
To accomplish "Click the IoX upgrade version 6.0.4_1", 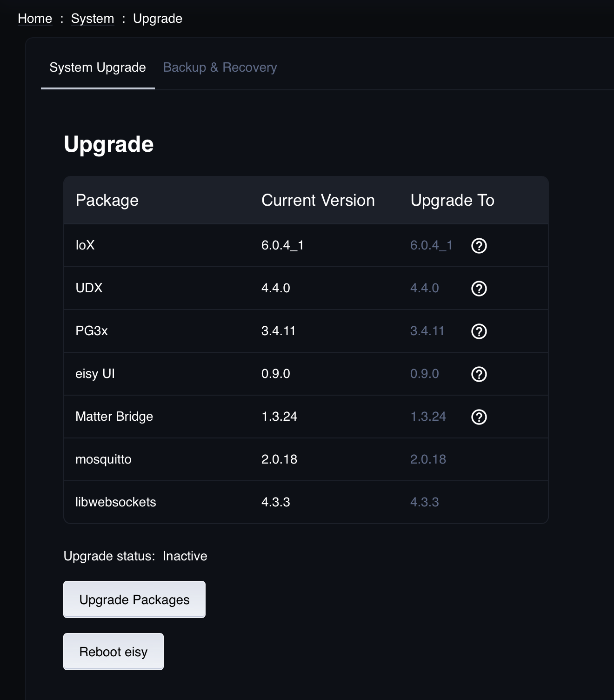I will 431,245.
